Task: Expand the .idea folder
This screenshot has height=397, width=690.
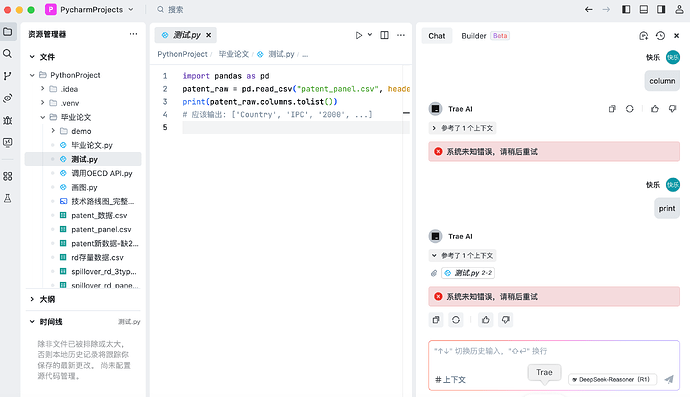Action: [43, 89]
